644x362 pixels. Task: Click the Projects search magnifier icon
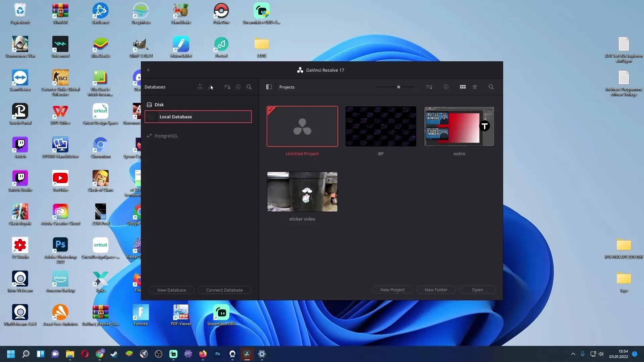coord(491,87)
